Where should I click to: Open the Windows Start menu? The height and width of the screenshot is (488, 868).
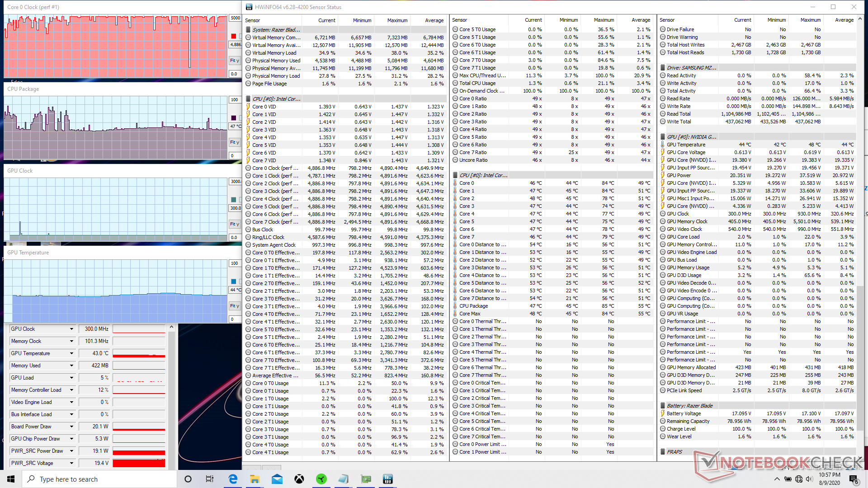11,479
